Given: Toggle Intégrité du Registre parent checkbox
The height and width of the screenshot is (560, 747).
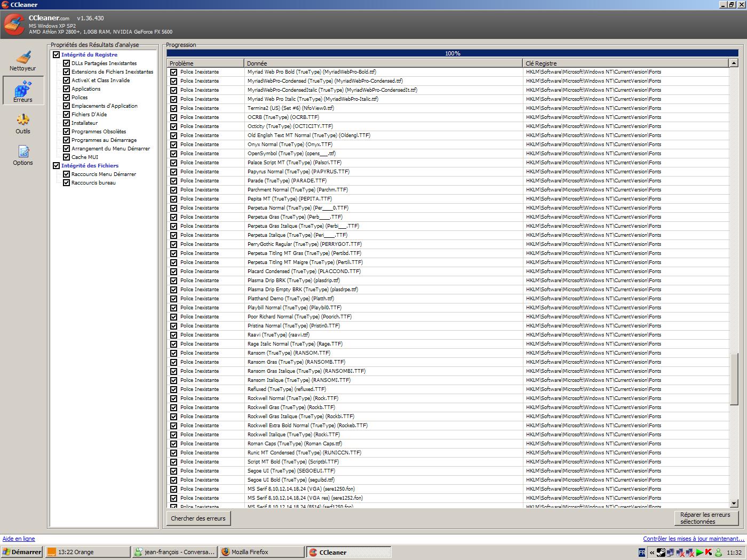Looking at the screenshot, I should tap(56, 55).
